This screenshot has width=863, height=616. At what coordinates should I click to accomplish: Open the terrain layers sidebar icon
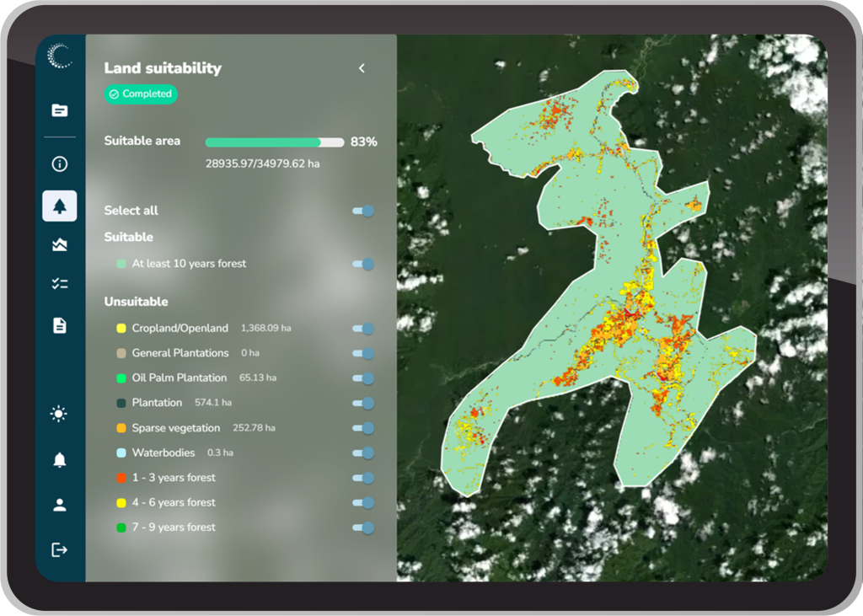pyautogui.click(x=59, y=245)
